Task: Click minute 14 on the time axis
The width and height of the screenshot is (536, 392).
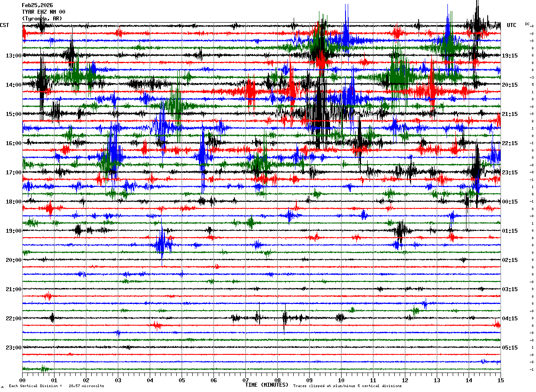Action: click(469, 380)
